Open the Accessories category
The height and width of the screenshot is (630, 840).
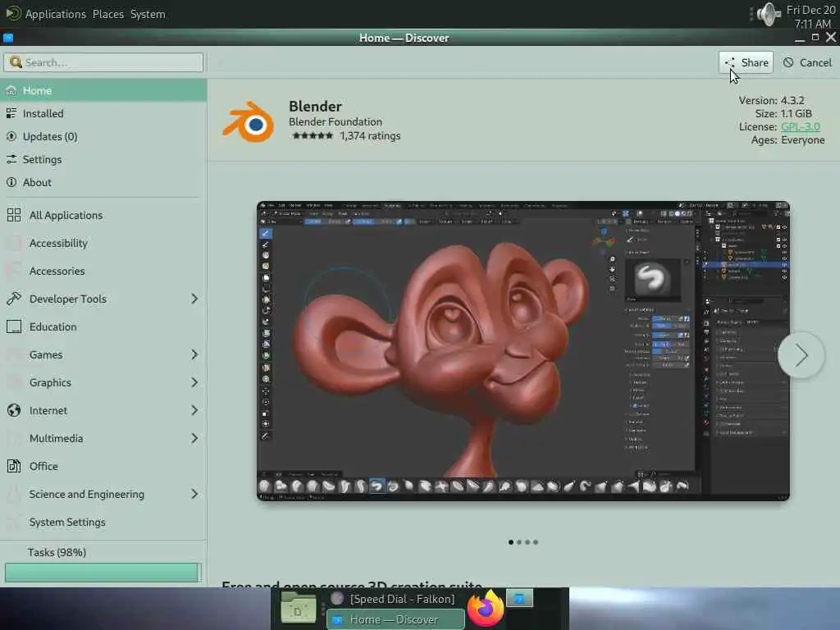point(103,271)
